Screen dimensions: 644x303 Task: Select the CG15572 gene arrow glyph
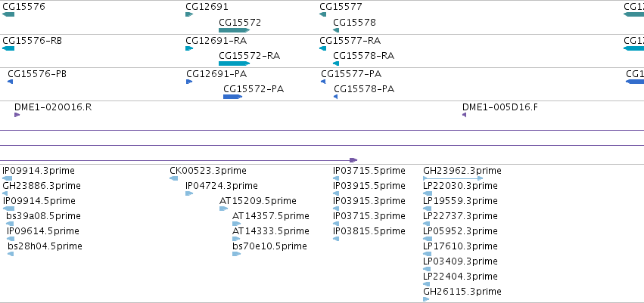pos(234,30)
